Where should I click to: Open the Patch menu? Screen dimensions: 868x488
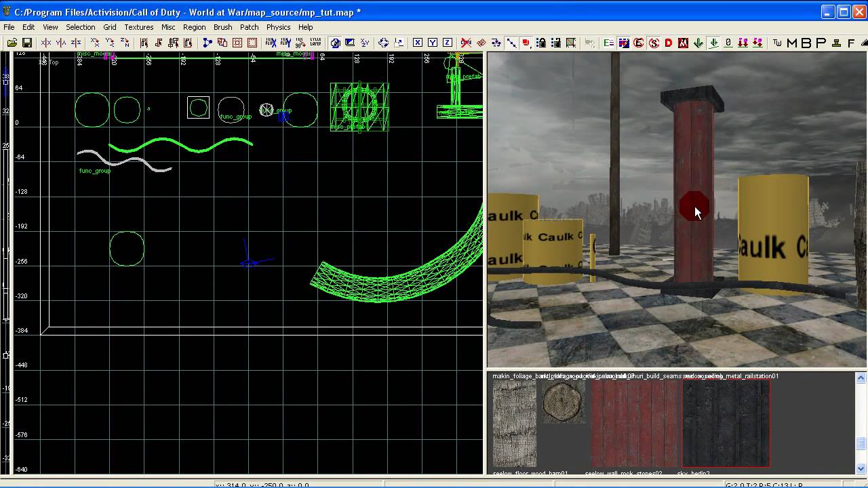pos(250,27)
